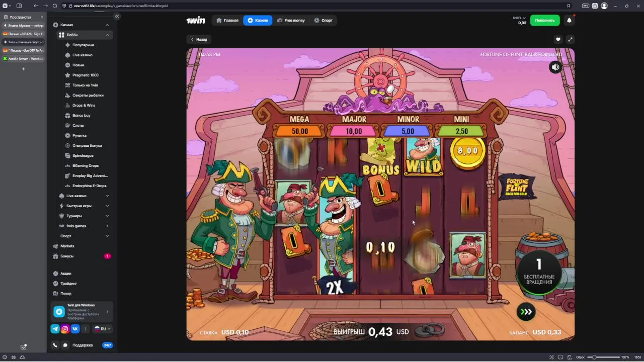Open the 1win games submenu arrow
Viewport: 644px width, 362px height.
coord(107,226)
